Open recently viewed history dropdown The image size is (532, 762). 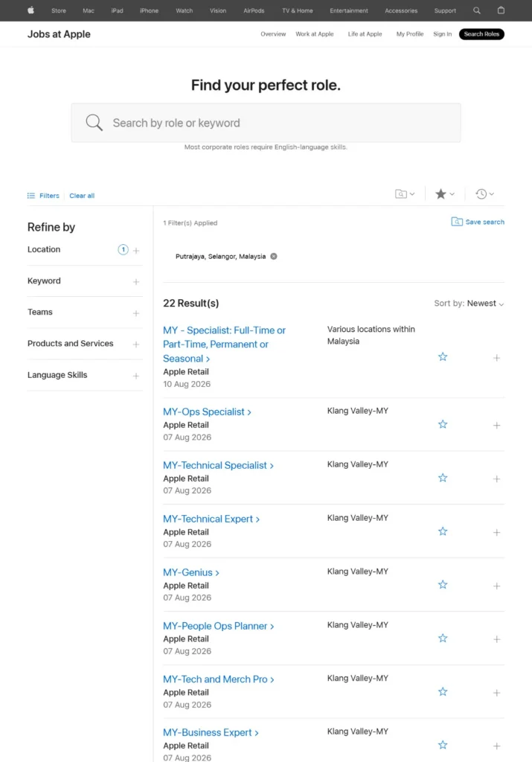(484, 194)
